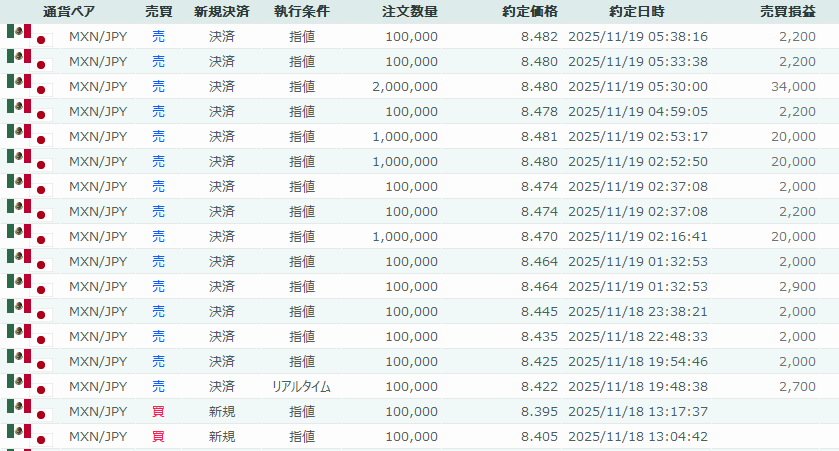Click the 売買 column header

pyautogui.click(x=158, y=11)
